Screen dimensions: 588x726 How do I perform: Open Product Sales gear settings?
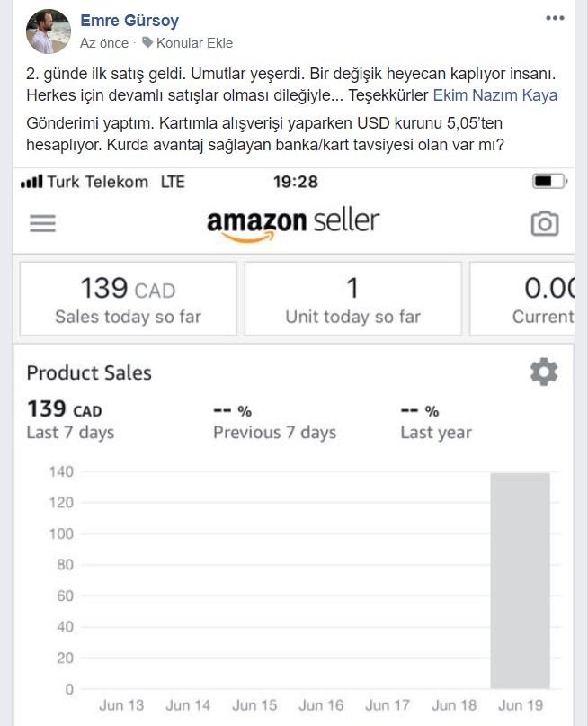(544, 372)
